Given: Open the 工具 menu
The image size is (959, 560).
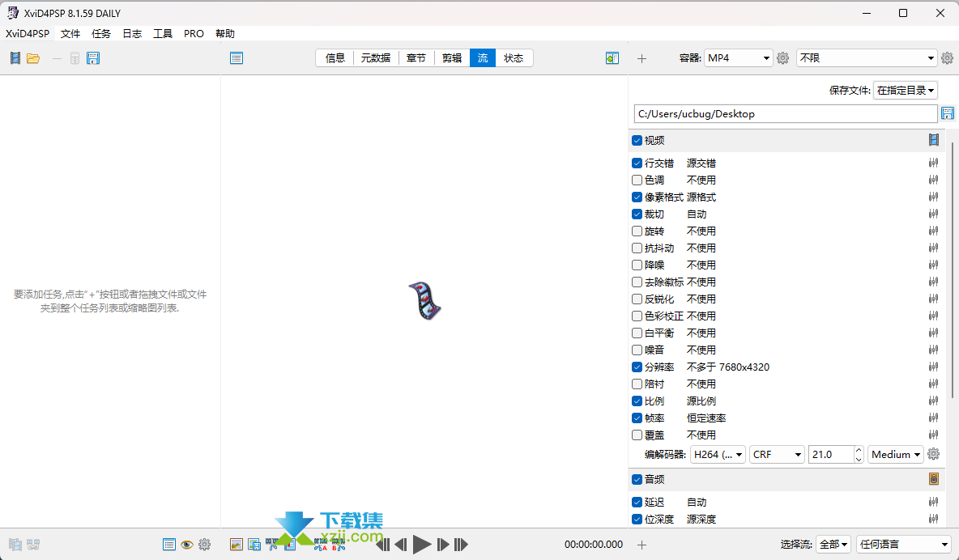Looking at the screenshot, I should point(163,34).
